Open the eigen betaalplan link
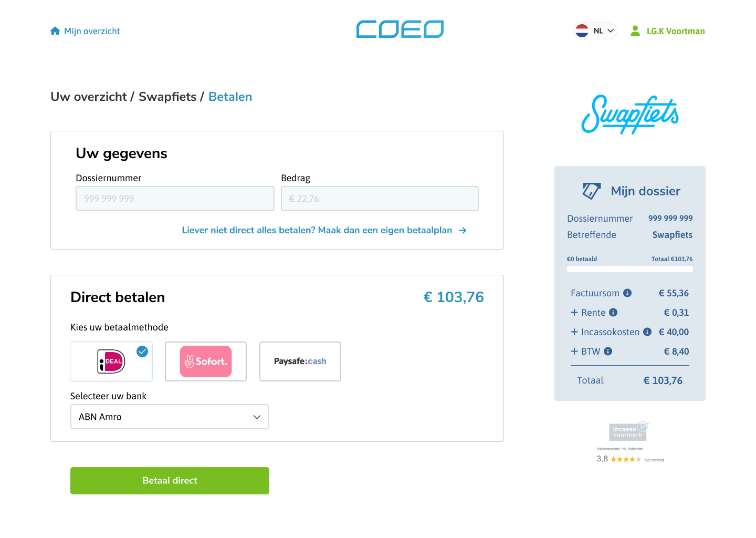This screenshot has height=538, width=756. point(324,230)
